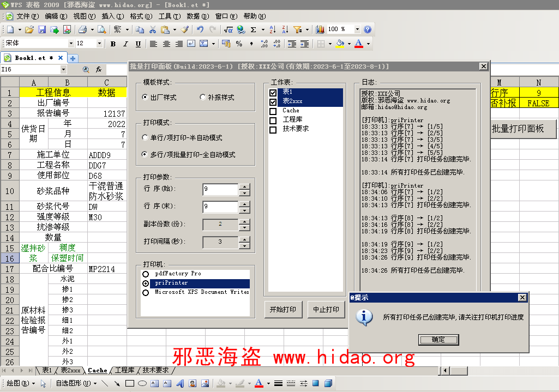Sort the data in ascending order
Screen dimensions: 559x392
tap(273, 29)
